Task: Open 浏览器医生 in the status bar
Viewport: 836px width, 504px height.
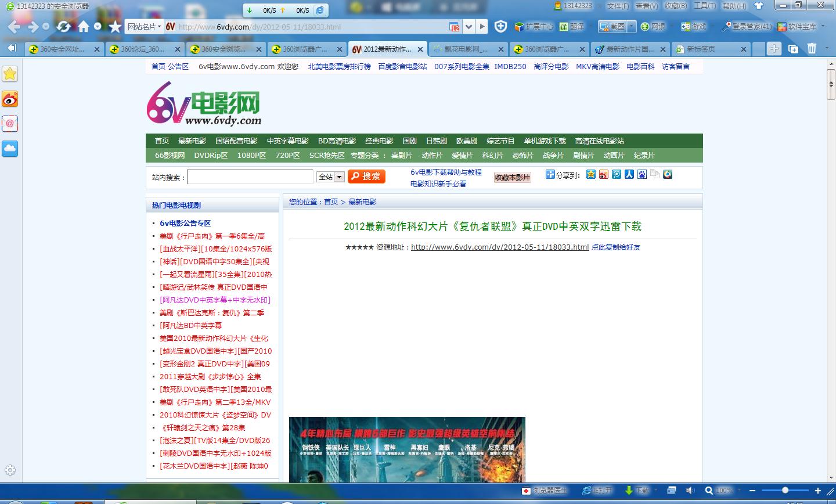Action: 544,491
